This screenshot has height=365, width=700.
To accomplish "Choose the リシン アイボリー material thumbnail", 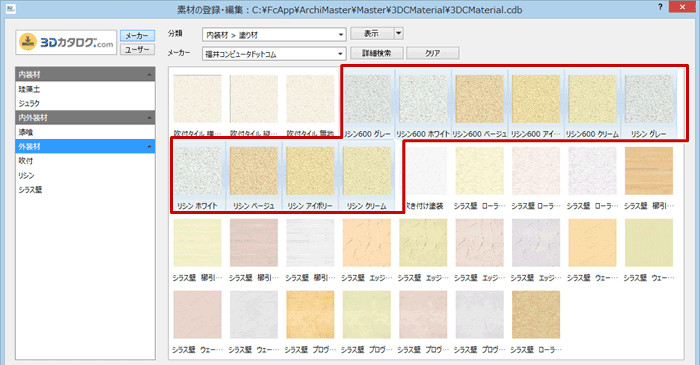I will [310, 171].
